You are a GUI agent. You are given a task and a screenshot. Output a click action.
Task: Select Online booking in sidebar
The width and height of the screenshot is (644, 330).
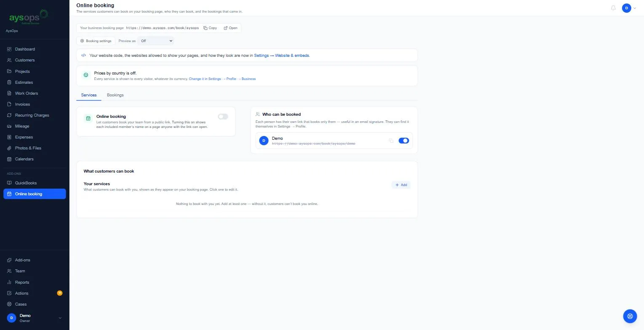click(x=35, y=194)
